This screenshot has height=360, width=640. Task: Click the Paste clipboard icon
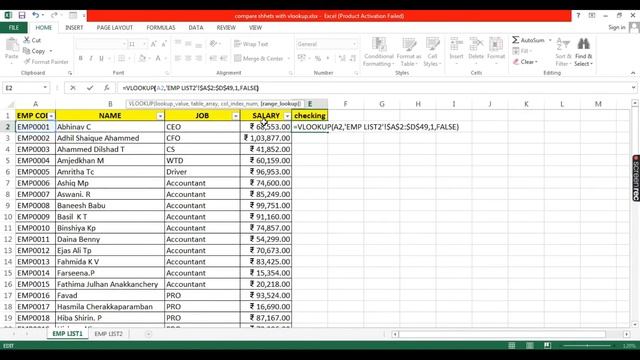tap(11, 45)
